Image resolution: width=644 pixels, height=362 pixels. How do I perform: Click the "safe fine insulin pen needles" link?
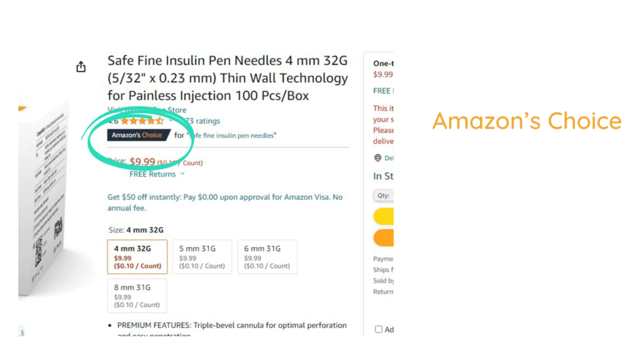(232, 135)
